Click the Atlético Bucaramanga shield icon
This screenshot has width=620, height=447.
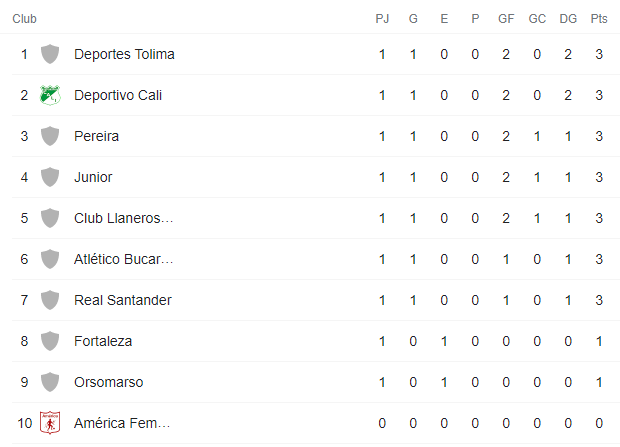point(50,259)
